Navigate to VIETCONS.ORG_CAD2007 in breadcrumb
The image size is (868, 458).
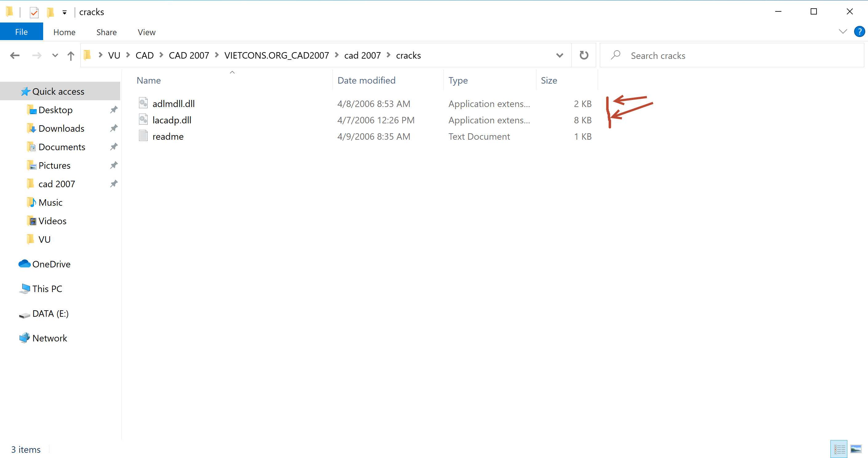[x=276, y=55]
